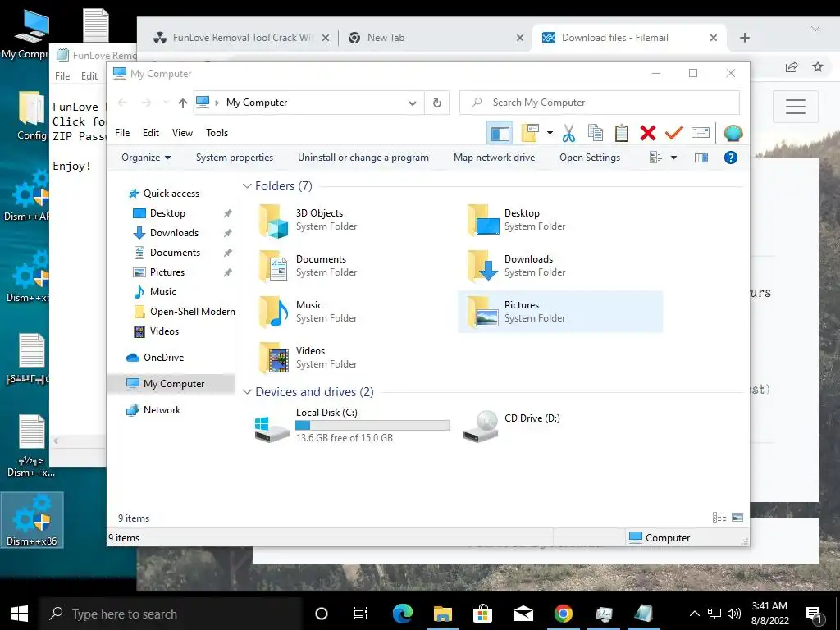Open the Filemail page hamburger menu
Screen dimensions: 840x630
[x=796, y=107]
